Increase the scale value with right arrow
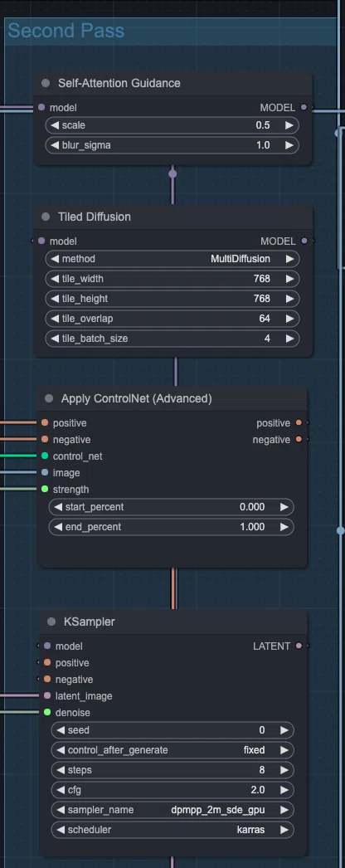345x868 pixels. (x=289, y=125)
